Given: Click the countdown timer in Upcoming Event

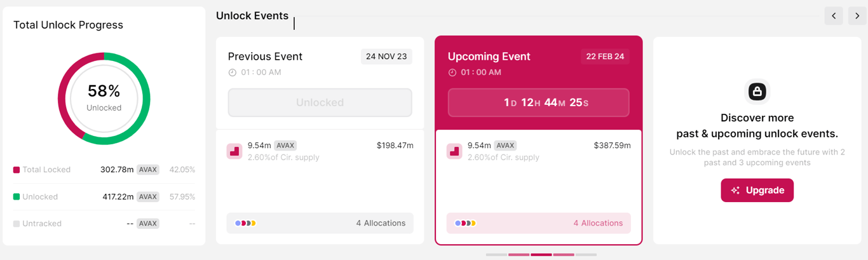Looking at the screenshot, I should (x=538, y=102).
